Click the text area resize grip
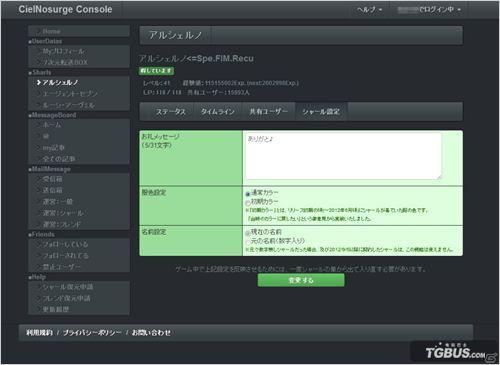Viewport: 500px width, 365px height. point(439,177)
